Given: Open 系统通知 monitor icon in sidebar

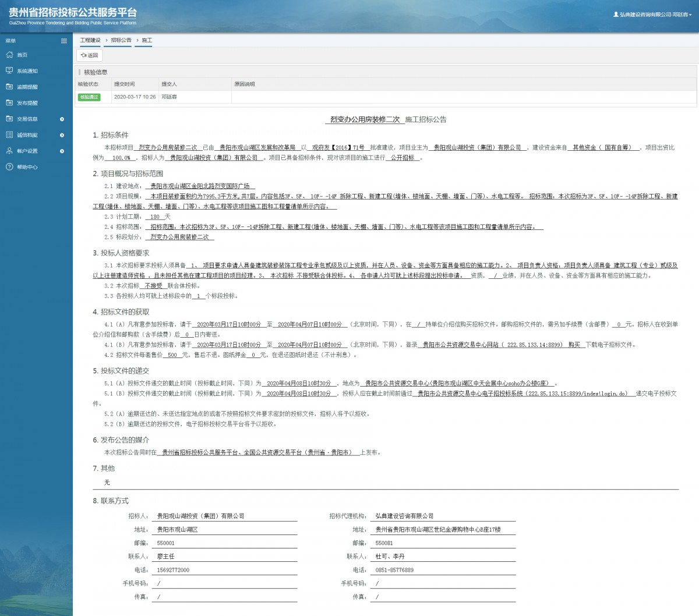Looking at the screenshot, I should point(9,70).
